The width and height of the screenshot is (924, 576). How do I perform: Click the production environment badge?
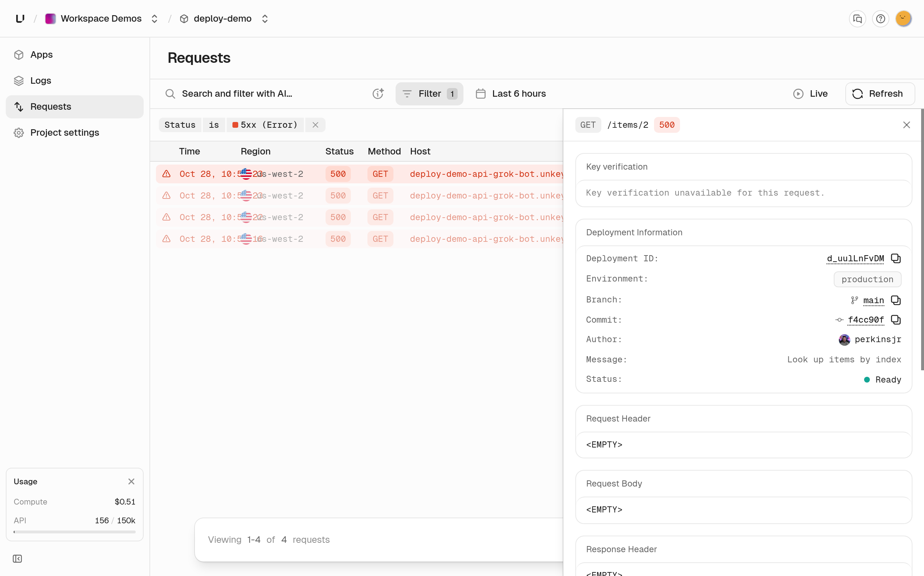(867, 279)
